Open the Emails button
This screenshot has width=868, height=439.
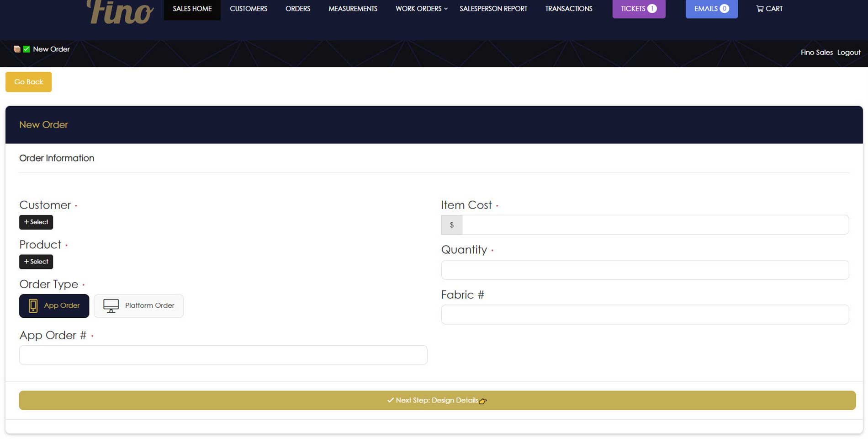[711, 9]
